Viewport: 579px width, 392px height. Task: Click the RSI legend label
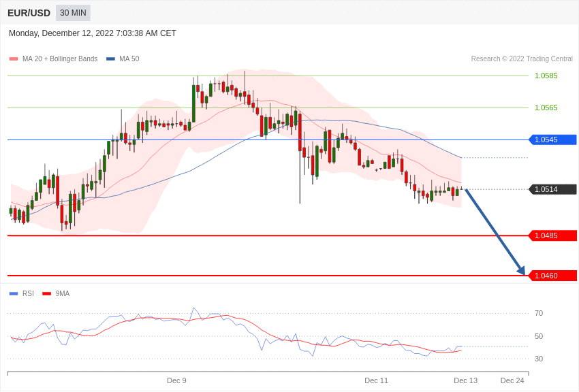pyautogui.click(x=28, y=293)
